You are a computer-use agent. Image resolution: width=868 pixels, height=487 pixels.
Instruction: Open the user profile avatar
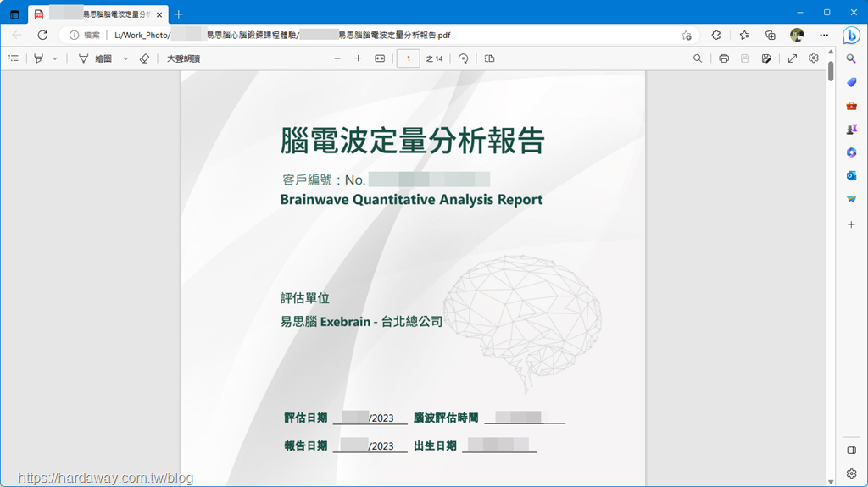tap(797, 35)
